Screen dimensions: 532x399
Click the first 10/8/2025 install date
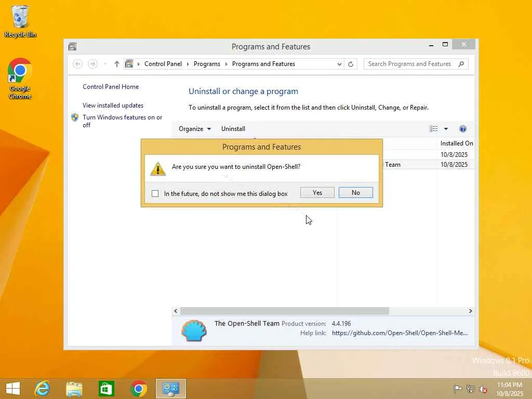[x=454, y=155]
